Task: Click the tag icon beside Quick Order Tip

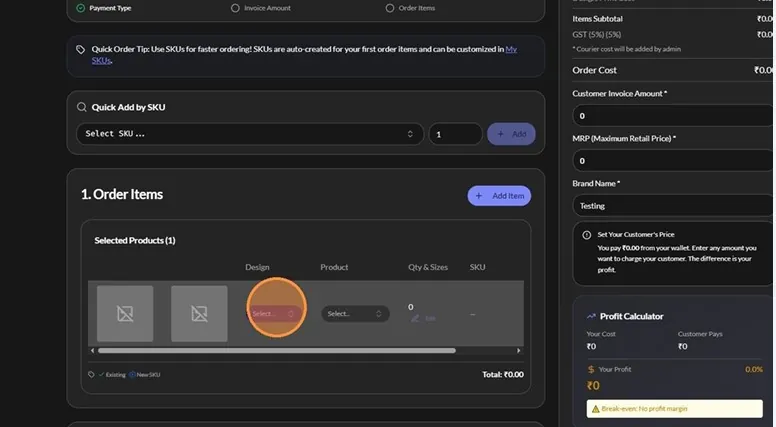Action: click(80, 49)
